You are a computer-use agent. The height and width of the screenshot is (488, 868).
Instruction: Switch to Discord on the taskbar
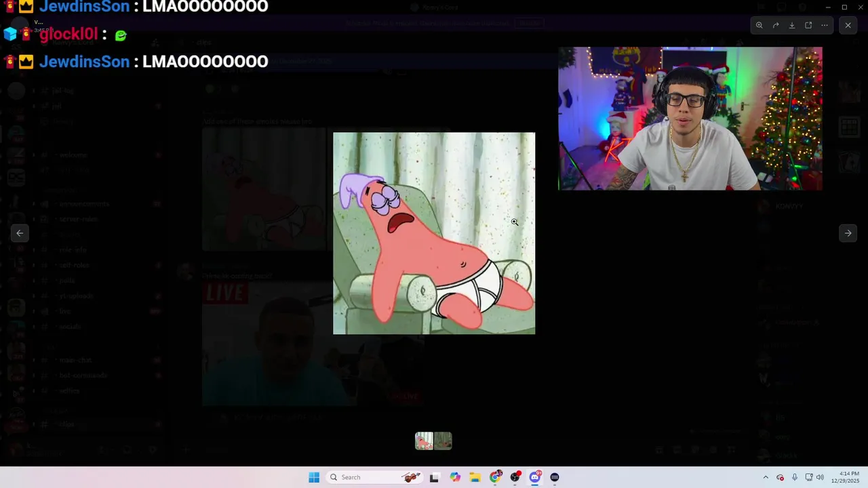(535, 477)
